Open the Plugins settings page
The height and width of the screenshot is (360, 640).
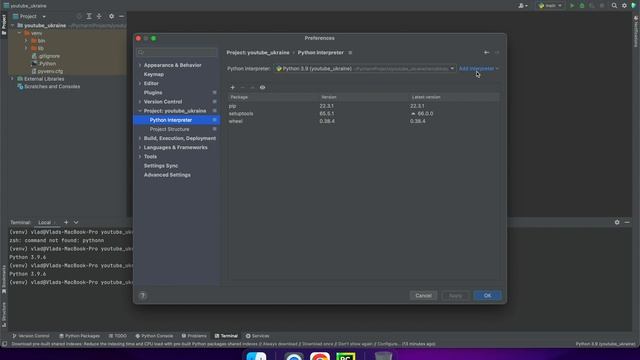tap(153, 93)
